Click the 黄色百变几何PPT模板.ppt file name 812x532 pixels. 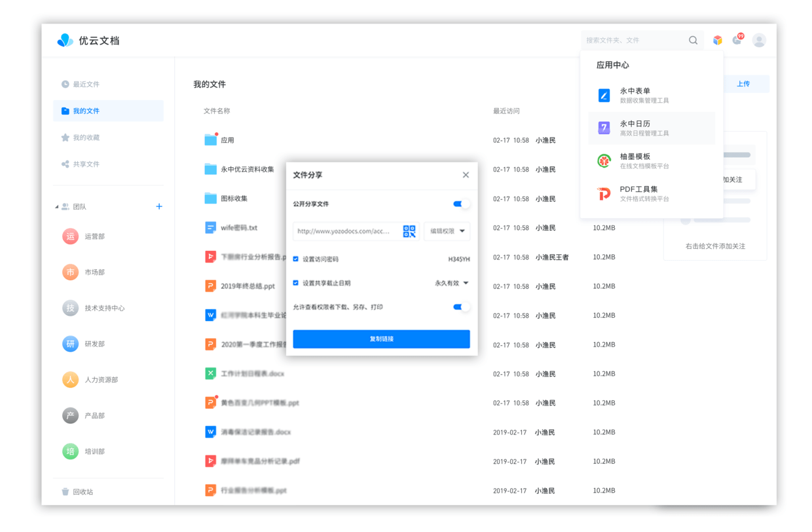pos(260,403)
